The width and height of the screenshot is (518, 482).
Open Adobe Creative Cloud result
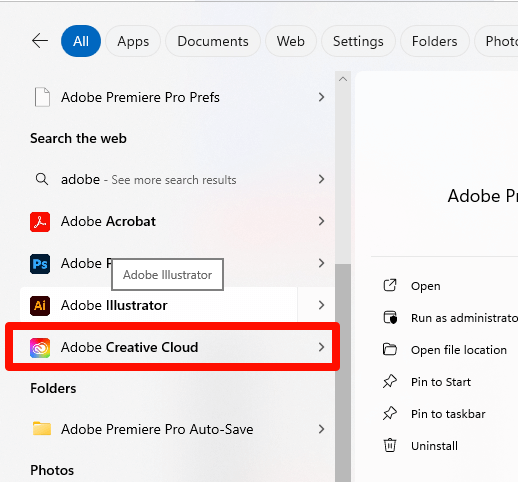pyautogui.click(x=129, y=347)
